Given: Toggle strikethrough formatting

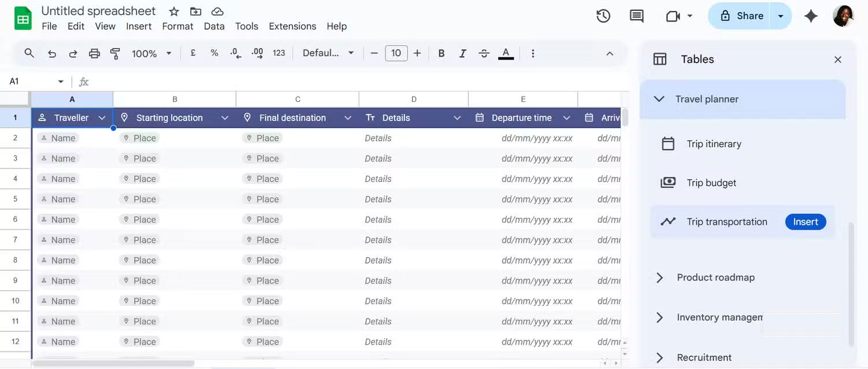Looking at the screenshot, I should coord(484,53).
